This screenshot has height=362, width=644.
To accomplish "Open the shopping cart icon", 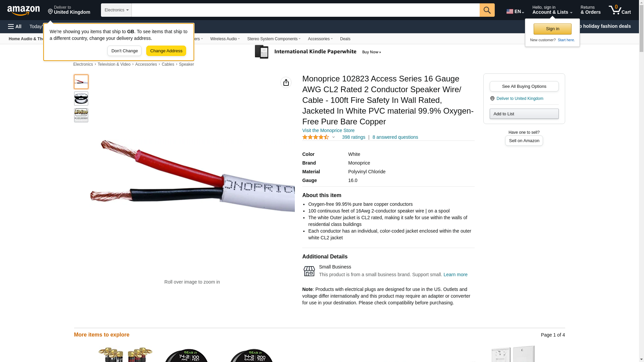I will 620,10.
